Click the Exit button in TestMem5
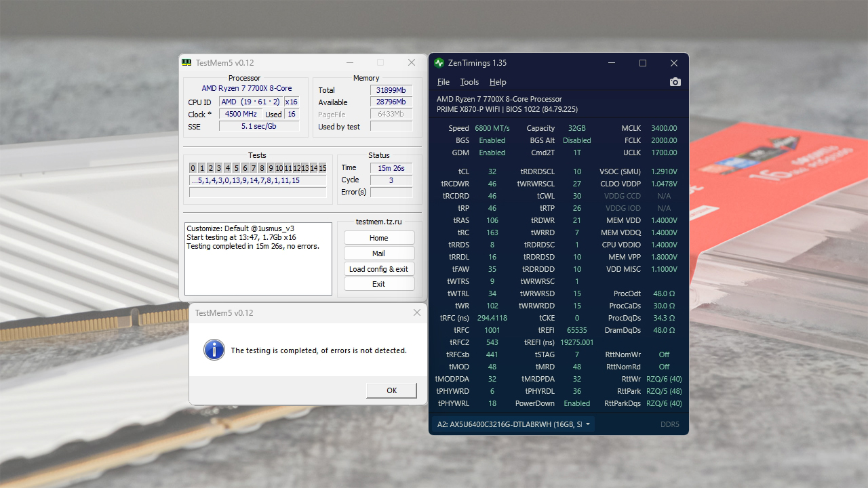Image resolution: width=868 pixels, height=488 pixels. (379, 284)
